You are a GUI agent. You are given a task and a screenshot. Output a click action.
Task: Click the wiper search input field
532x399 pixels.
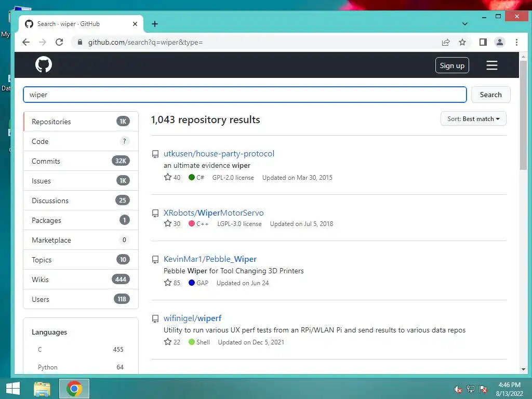click(x=245, y=95)
